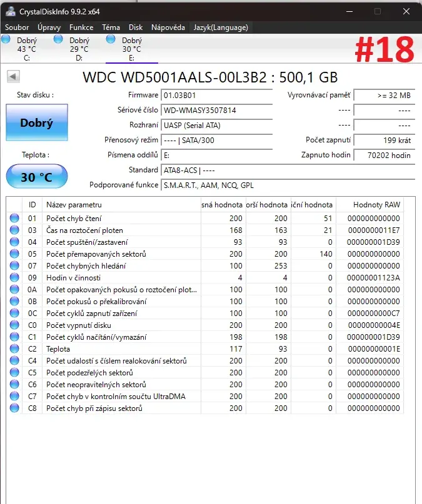Image resolution: width=422 pixels, height=504 pixels.
Task: Click status icon for Počet přemapovaných sektorů
Action: click(14, 254)
